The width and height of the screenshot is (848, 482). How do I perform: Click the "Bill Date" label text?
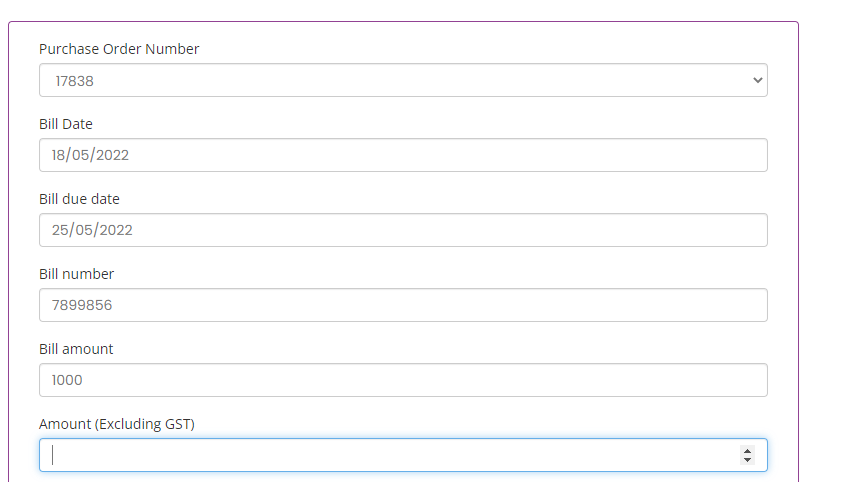(66, 124)
